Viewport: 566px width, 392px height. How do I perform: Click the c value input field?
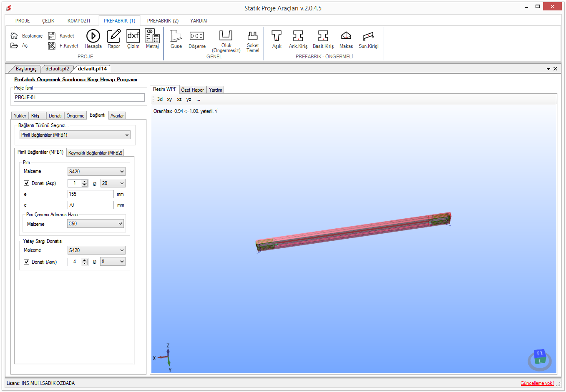[91, 205]
